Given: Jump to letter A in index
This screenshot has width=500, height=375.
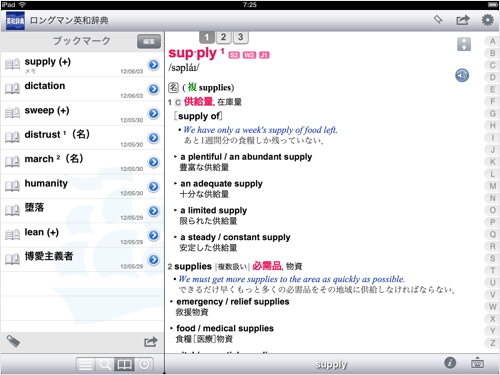Looking at the screenshot, I should [x=492, y=41].
